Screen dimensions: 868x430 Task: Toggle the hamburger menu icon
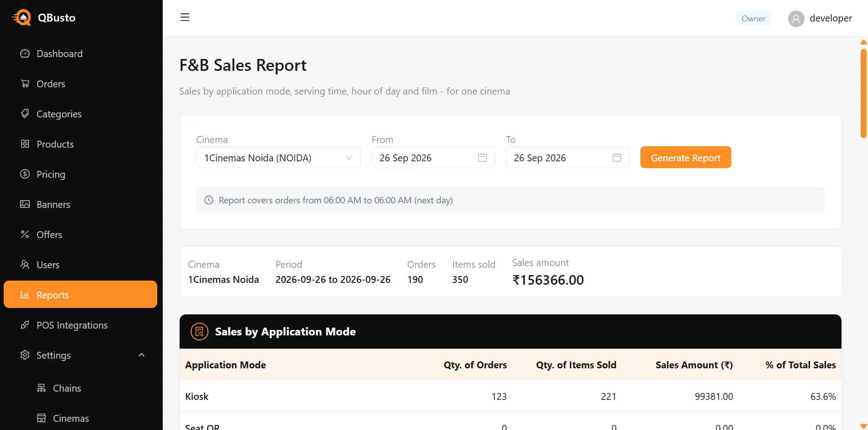point(185,17)
